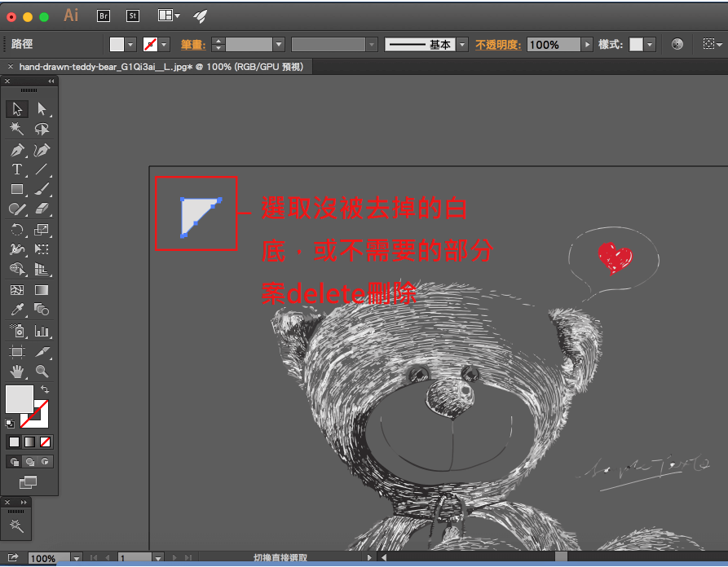Click the large Fill color swatch
Image resolution: width=728 pixels, height=567 pixels.
pyautogui.click(x=20, y=399)
